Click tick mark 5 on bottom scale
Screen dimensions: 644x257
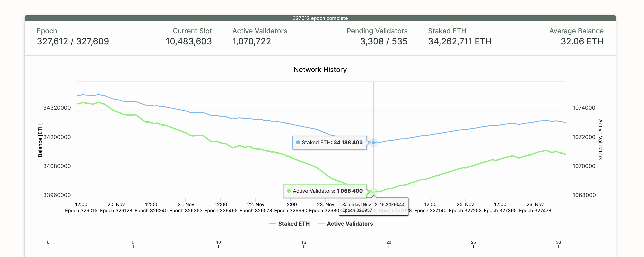133,244
